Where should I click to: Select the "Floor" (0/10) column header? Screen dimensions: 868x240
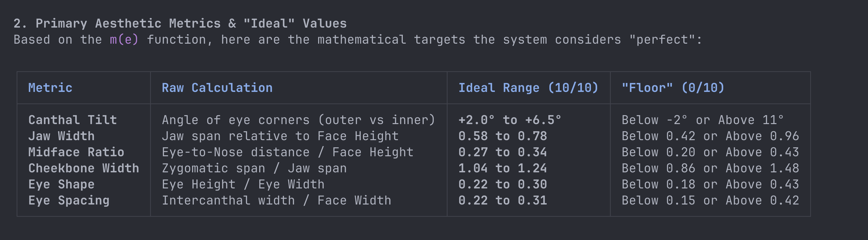673,88
